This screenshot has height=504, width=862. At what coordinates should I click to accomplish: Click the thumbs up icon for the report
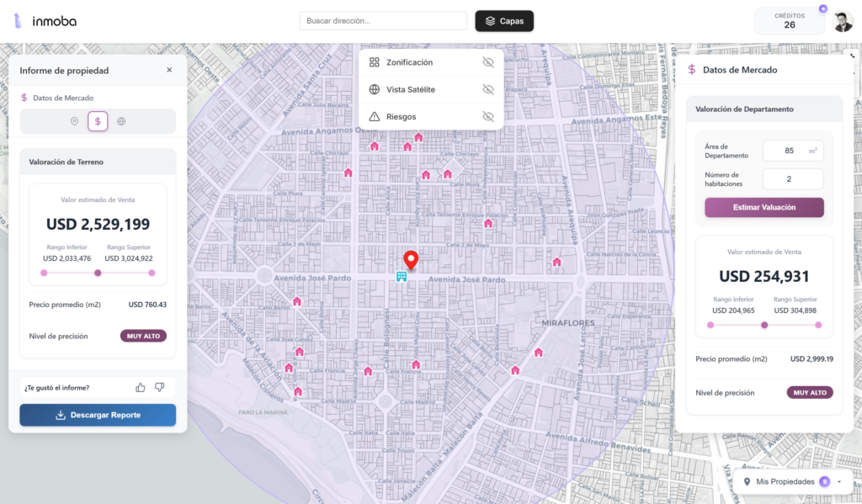coord(141,387)
